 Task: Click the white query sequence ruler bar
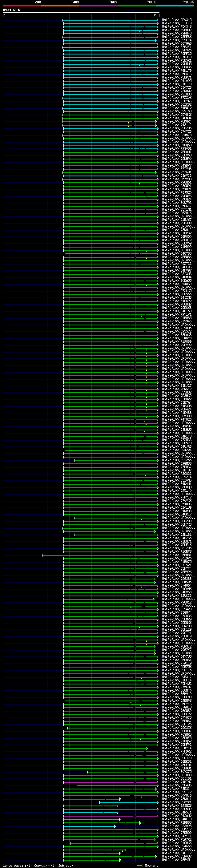point(81,13)
